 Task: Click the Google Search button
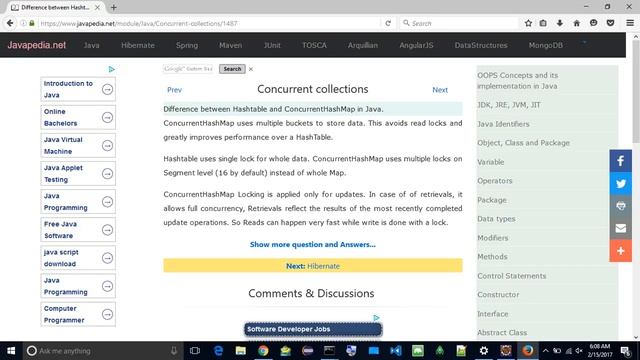point(232,69)
